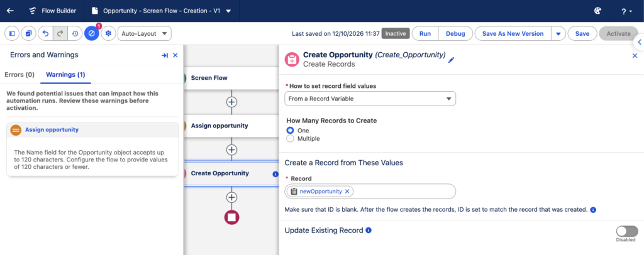The image size is (644, 255).
Task: Add element below Create Opportunity
Action: tap(231, 197)
